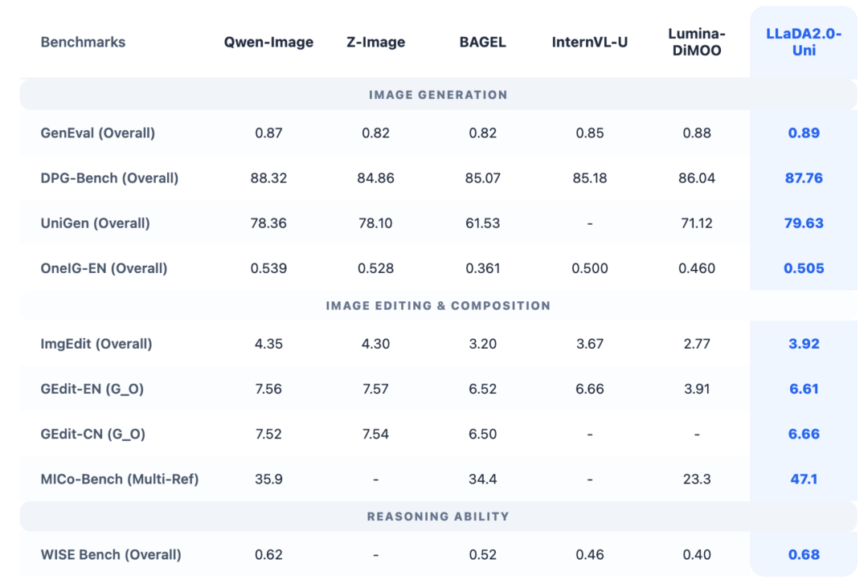Select the Qwen-Image column header
Image resolution: width=868 pixels, height=588 pixels.
pos(268,42)
